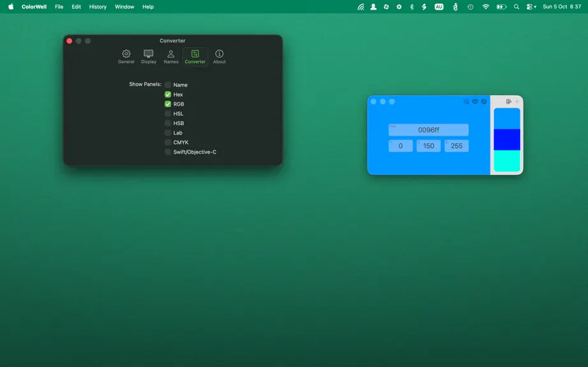Viewport: 588px width, 367px height.
Task: Open the Names preferences tab
Action: [171, 57]
